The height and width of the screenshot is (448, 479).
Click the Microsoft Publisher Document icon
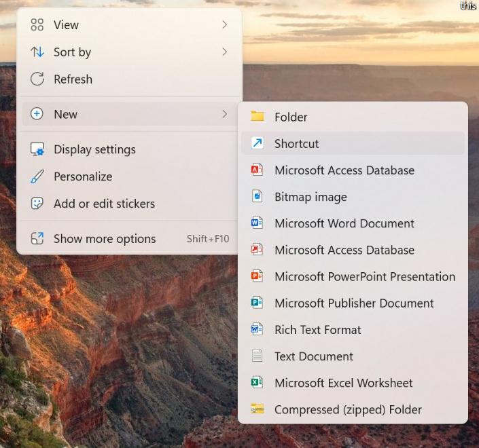pyautogui.click(x=257, y=303)
